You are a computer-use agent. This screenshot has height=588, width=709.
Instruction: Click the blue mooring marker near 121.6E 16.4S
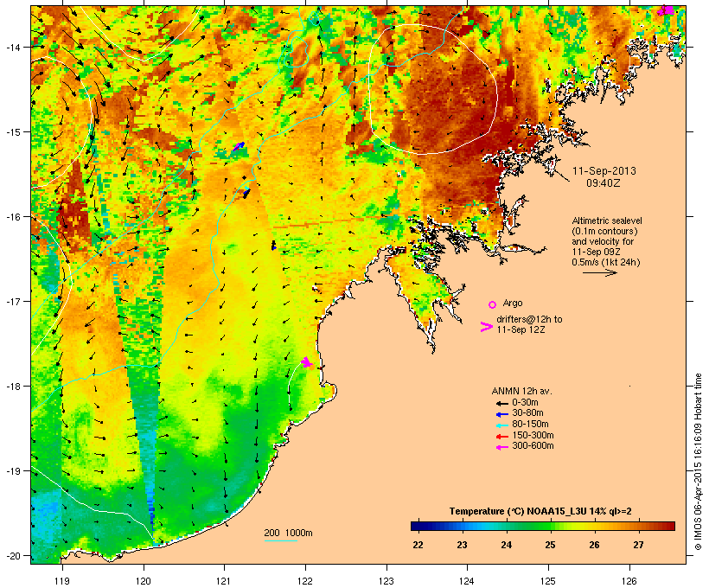(x=273, y=246)
